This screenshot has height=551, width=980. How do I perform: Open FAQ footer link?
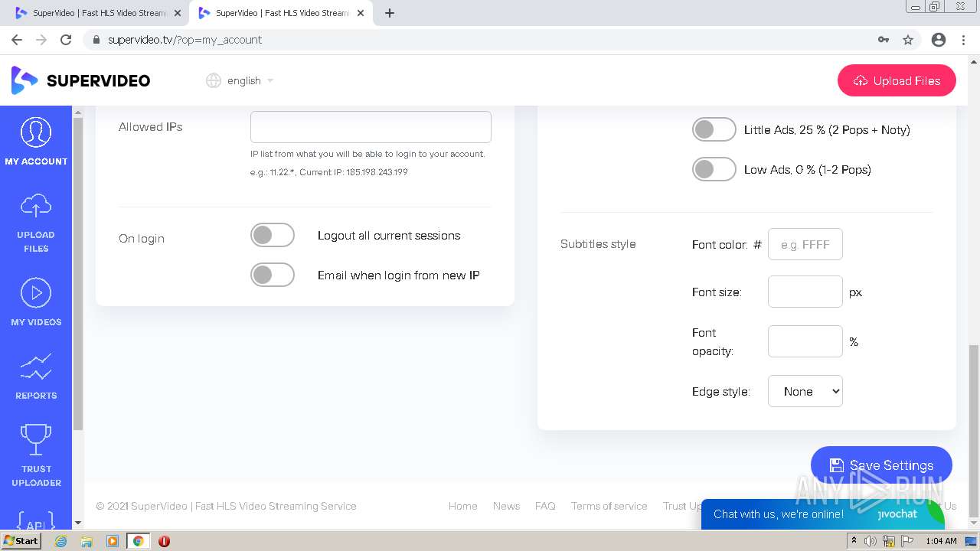pyautogui.click(x=545, y=506)
